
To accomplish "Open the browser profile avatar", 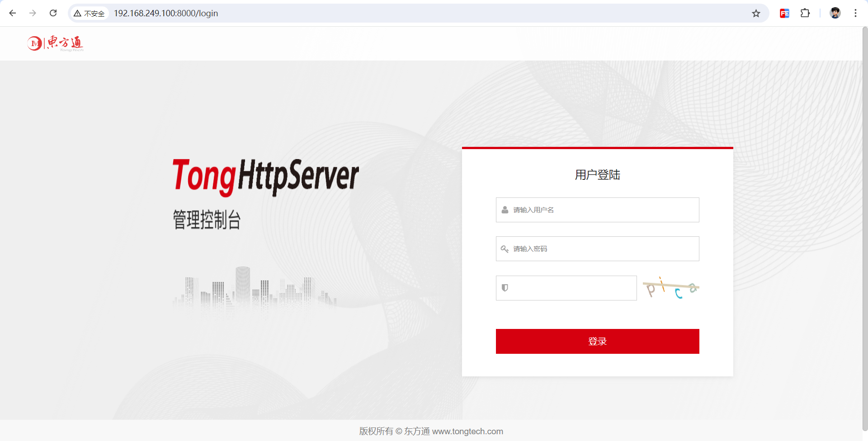I will click(x=835, y=13).
